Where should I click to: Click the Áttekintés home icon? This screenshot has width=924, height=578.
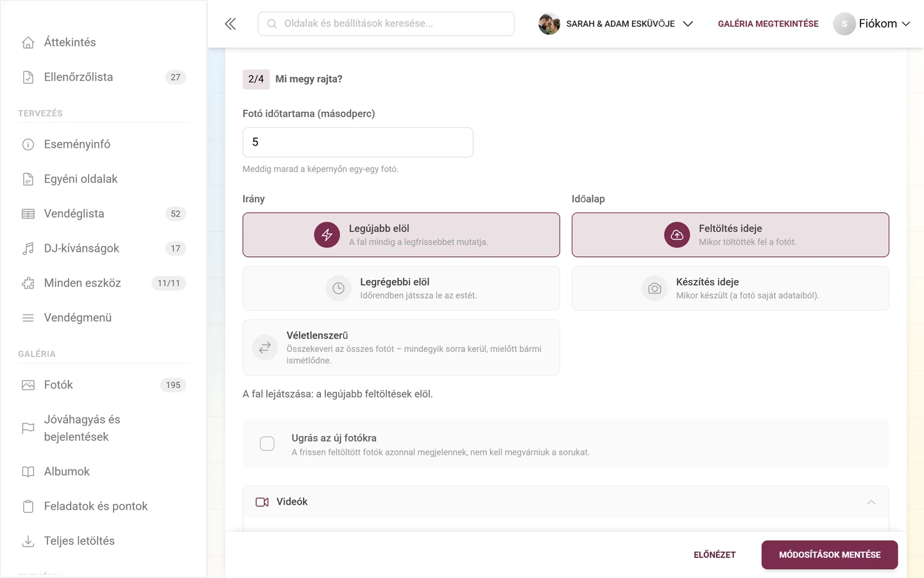pyautogui.click(x=28, y=42)
